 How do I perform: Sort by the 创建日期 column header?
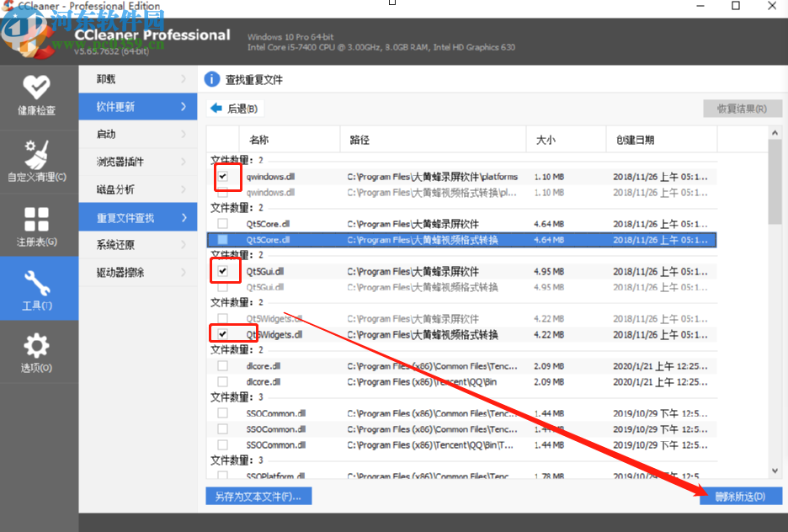point(662,140)
